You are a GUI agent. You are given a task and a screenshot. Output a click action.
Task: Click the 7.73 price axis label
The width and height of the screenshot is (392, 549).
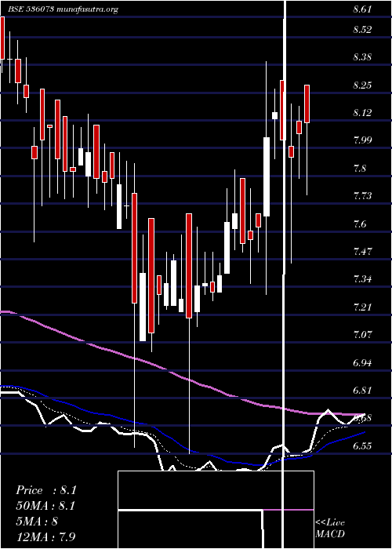pos(362,196)
